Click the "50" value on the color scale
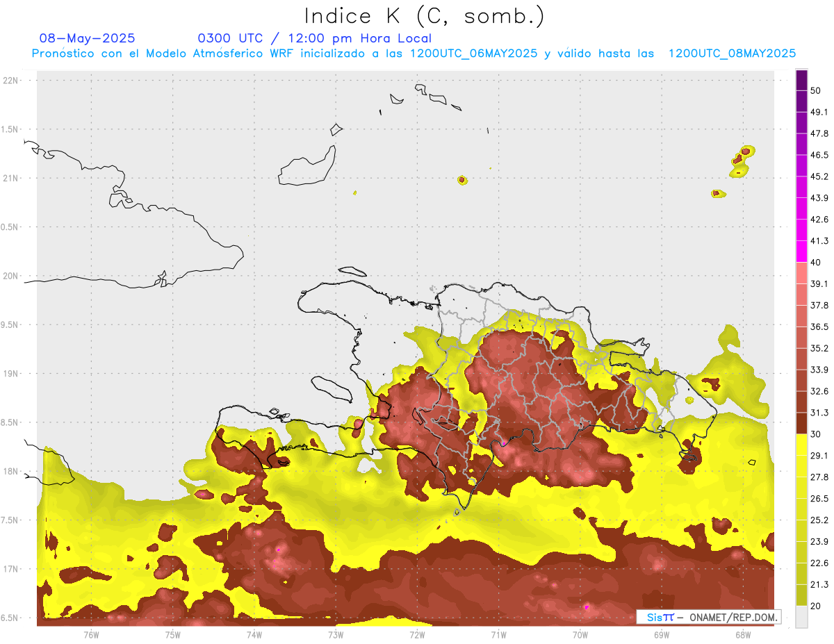The height and width of the screenshot is (644, 834). [x=816, y=90]
